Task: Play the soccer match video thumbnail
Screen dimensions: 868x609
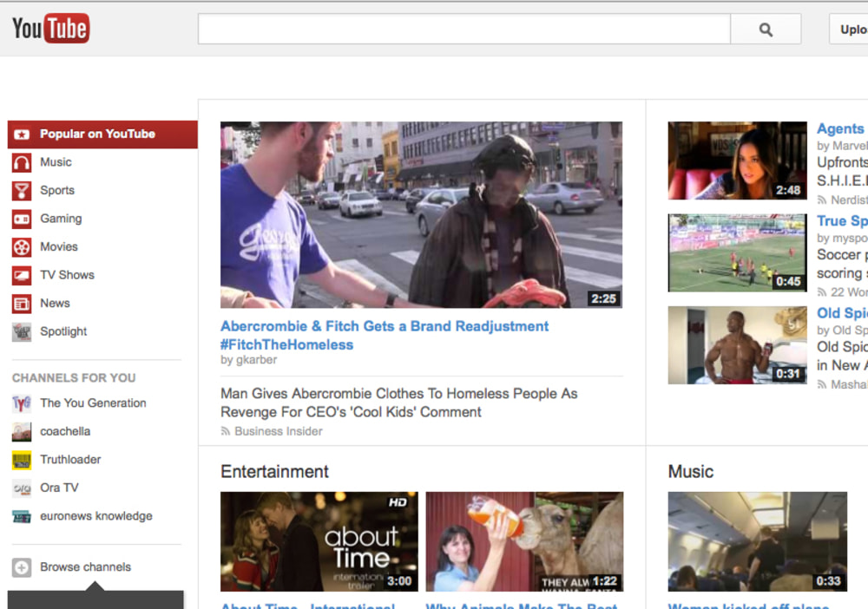Action: (x=737, y=252)
